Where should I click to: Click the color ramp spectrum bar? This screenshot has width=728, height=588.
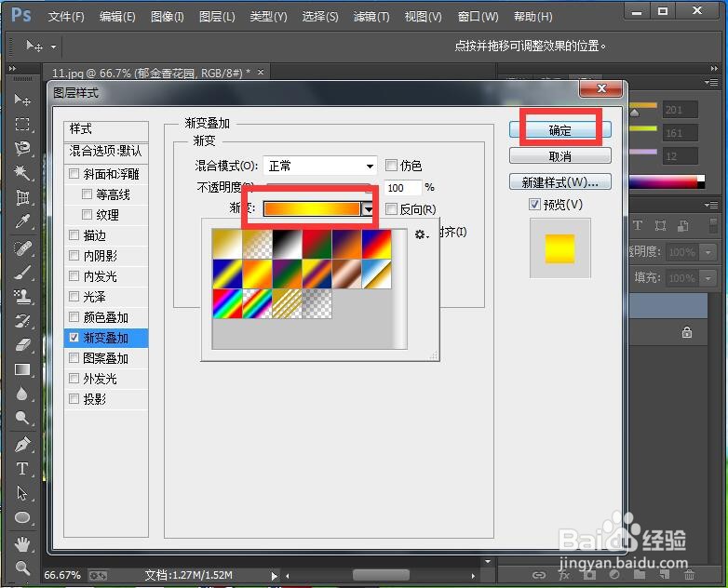[x=667, y=181]
